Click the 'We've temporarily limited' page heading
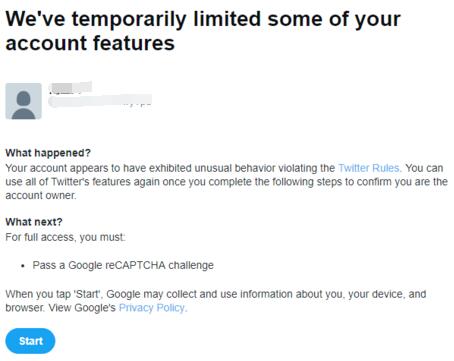The height and width of the screenshot is (361, 454). tap(203, 19)
